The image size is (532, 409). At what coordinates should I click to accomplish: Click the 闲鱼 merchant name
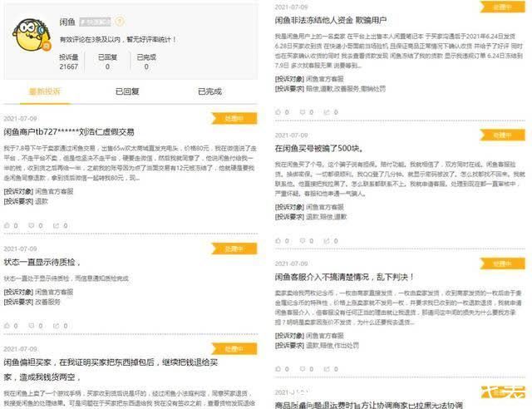tap(67, 22)
